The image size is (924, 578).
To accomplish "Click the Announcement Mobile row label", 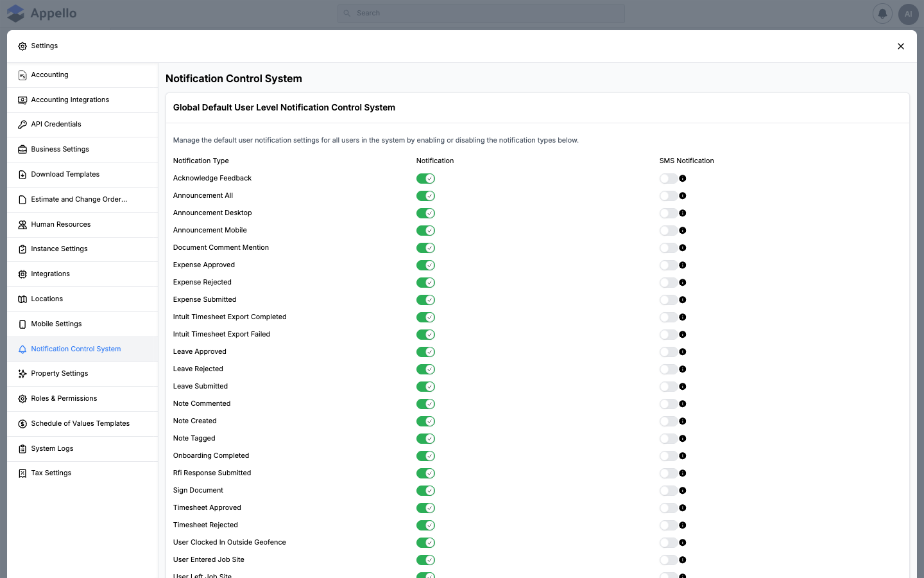I will (210, 231).
